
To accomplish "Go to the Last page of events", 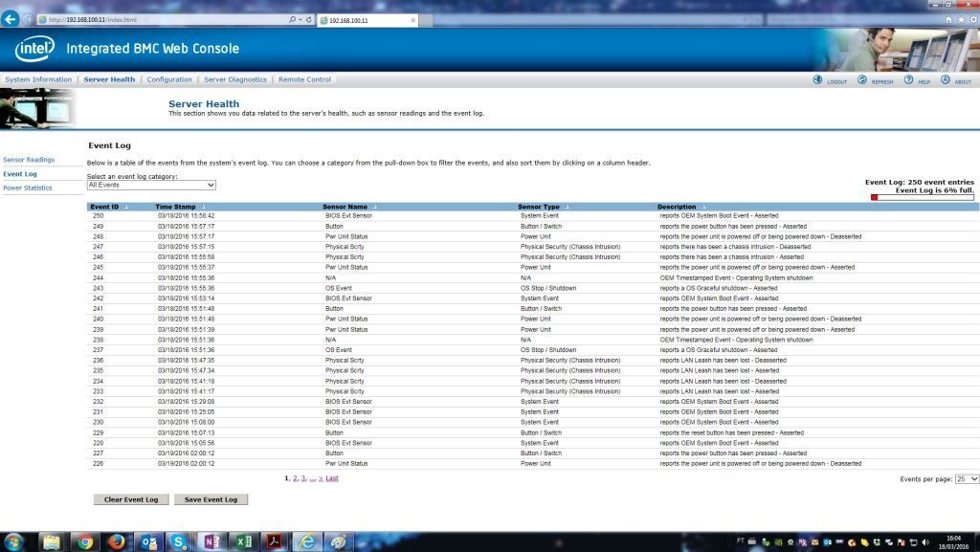I will pos(332,477).
